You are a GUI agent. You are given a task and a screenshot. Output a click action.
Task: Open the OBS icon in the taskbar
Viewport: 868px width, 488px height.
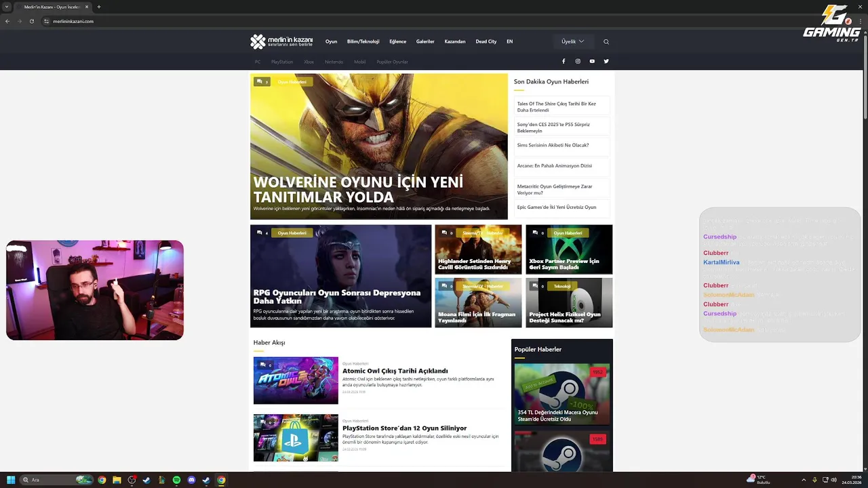tap(132, 480)
